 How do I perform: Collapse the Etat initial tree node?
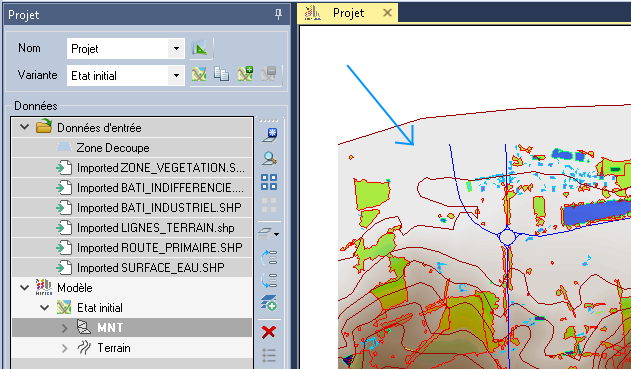pos(44,308)
